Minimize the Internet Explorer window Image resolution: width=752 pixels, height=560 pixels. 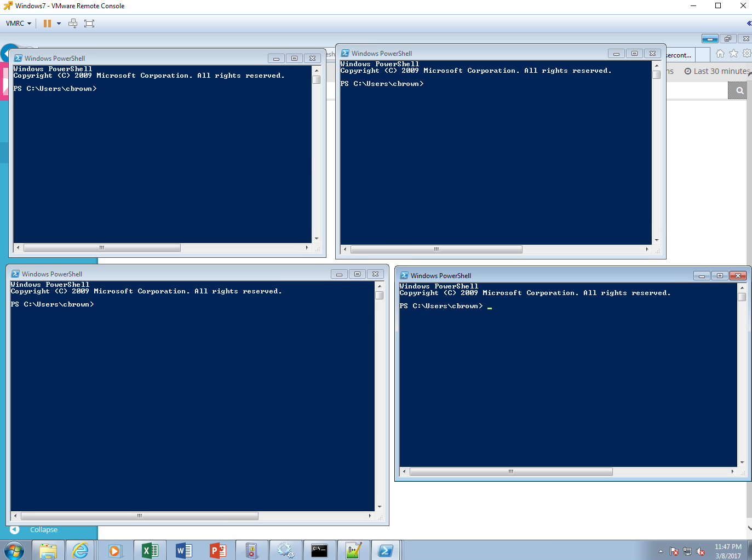710,39
